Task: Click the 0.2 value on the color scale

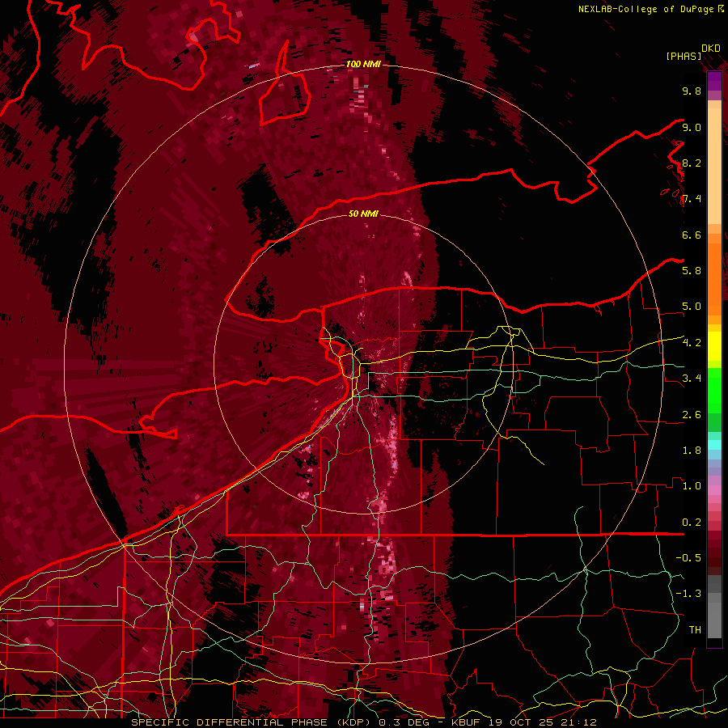Action: (x=692, y=523)
